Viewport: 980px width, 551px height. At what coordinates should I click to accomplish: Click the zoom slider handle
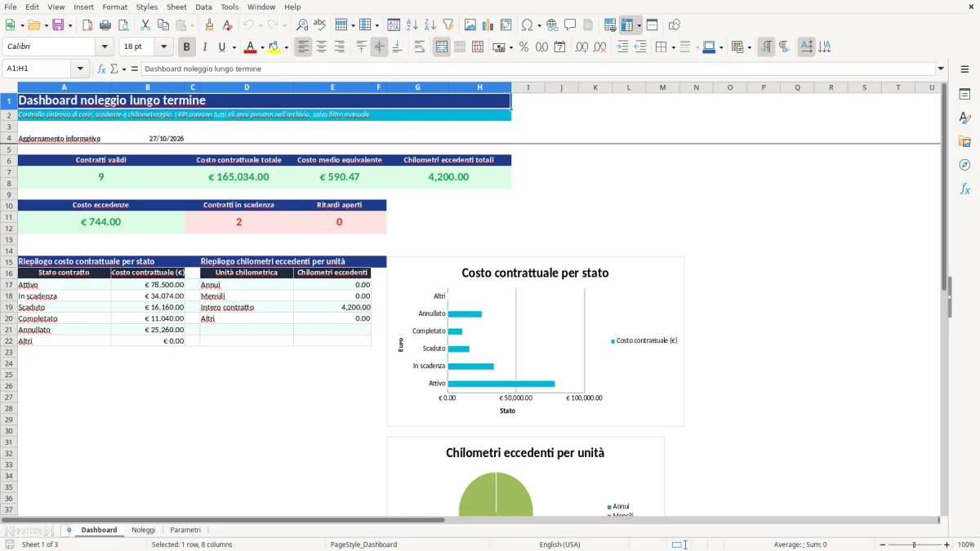click(915, 544)
